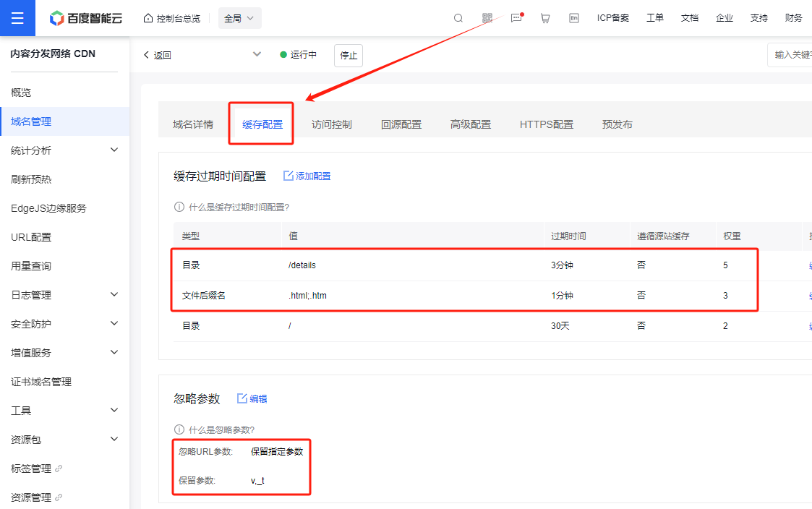
Task: Open the 回源配置 tab
Action: point(401,124)
